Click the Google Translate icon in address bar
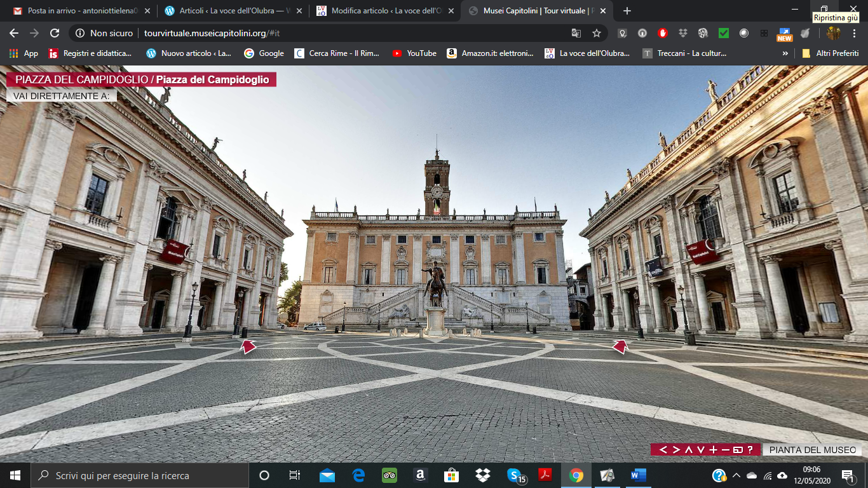 [576, 33]
